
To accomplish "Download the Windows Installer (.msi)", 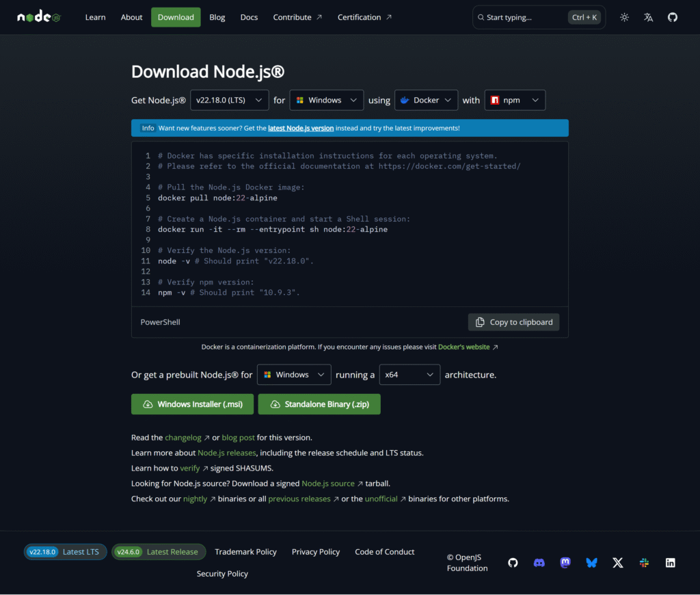I will 192,404.
